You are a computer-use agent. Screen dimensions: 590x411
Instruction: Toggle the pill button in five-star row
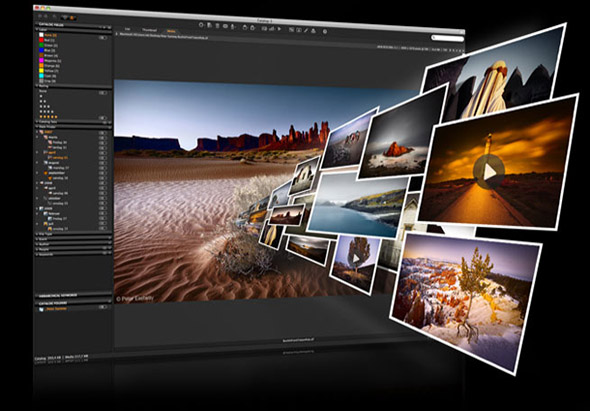click(x=103, y=118)
